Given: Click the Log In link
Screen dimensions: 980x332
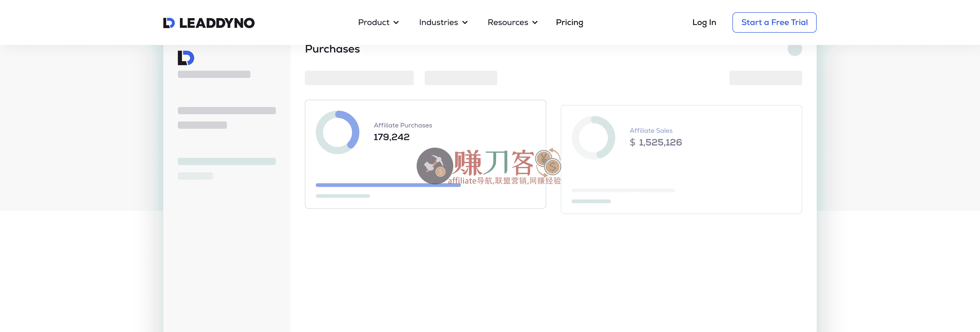Looking at the screenshot, I should coord(704,22).
